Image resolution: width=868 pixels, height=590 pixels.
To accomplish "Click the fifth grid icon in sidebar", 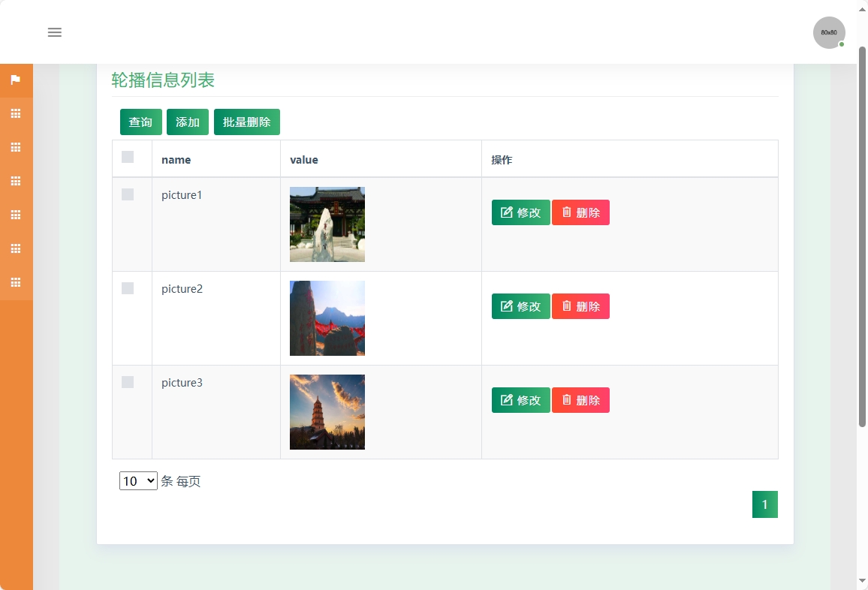I will 16,248.
